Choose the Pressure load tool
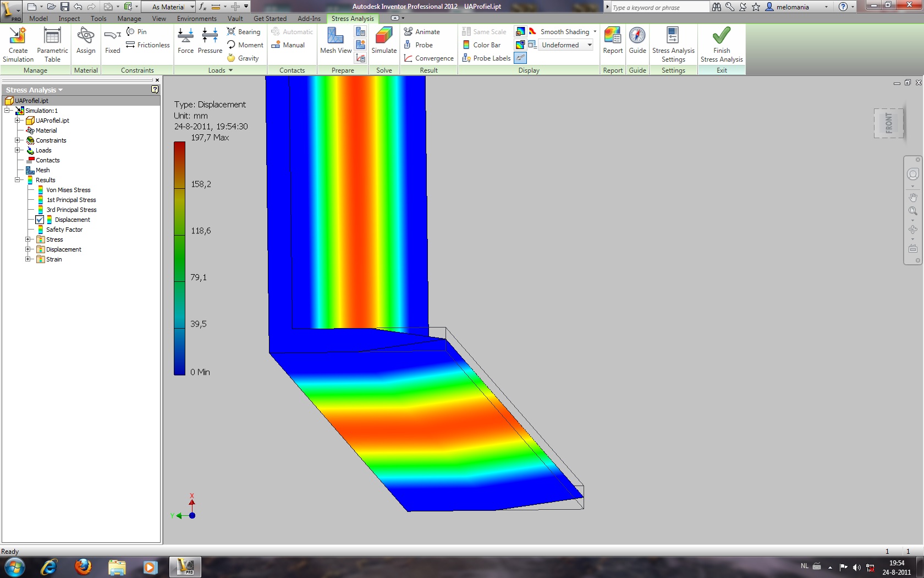Viewport: 924px width, 578px height. click(210, 41)
